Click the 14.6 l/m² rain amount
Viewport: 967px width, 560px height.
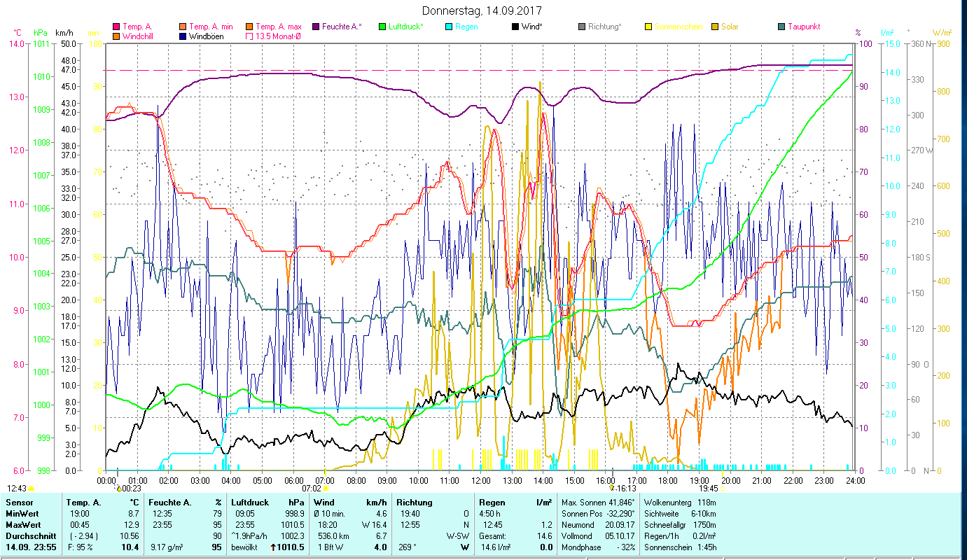[x=494, y=547]
